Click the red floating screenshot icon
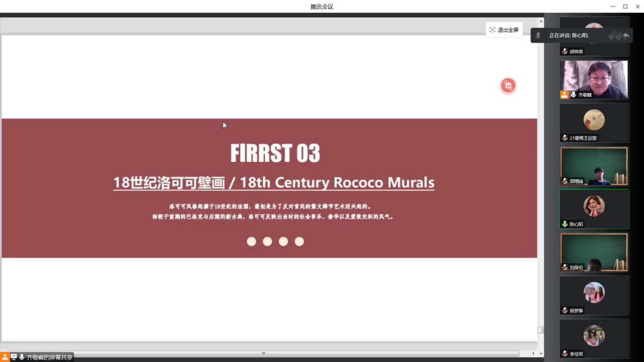 (x=508, y=85)
